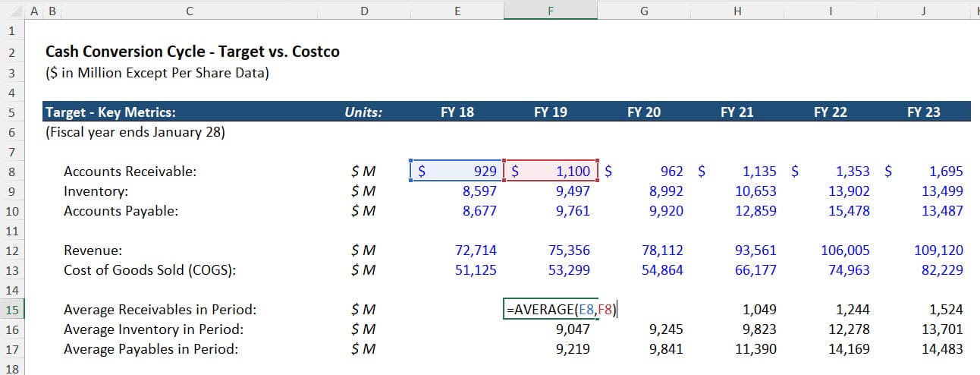Click 'Average Receivables in Period:' label
Screen dimensions: 980x375
[x=160, y=310]
